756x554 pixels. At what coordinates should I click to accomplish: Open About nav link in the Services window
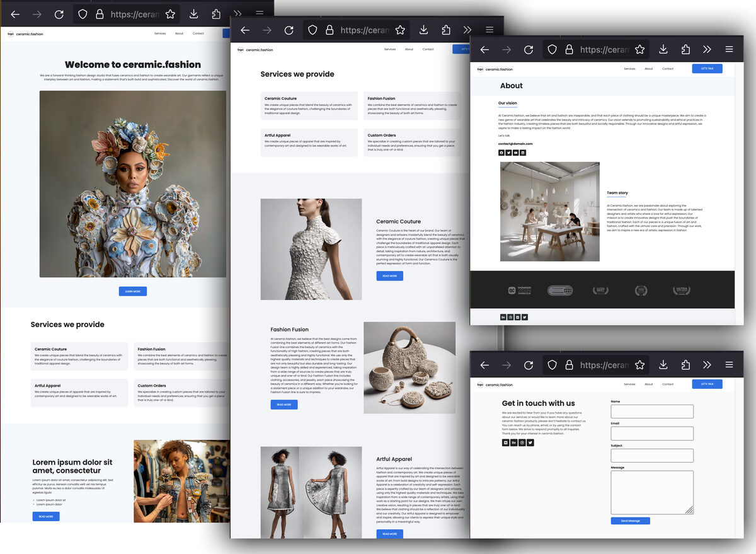409,49
